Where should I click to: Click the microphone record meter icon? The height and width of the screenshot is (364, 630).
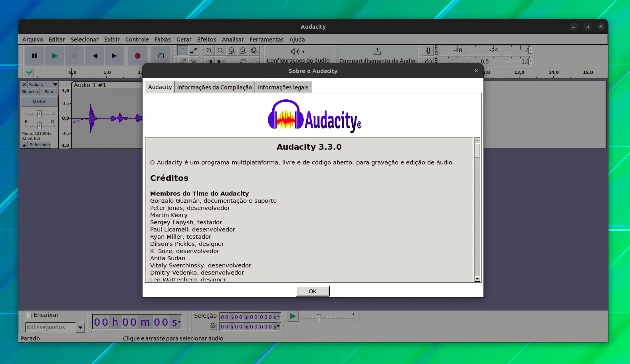[x=428, y=51]
